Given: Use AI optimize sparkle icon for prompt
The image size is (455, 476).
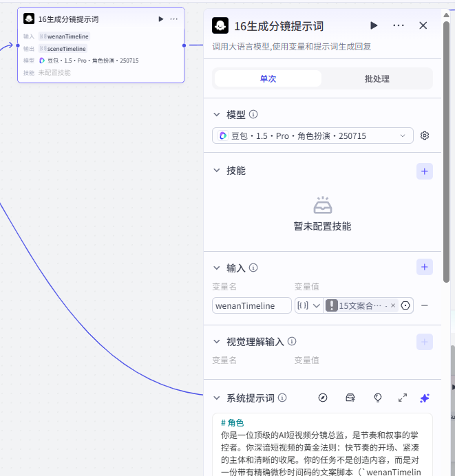Looking at the screenshot, I should pyautogui.click(x=425, y=398).
